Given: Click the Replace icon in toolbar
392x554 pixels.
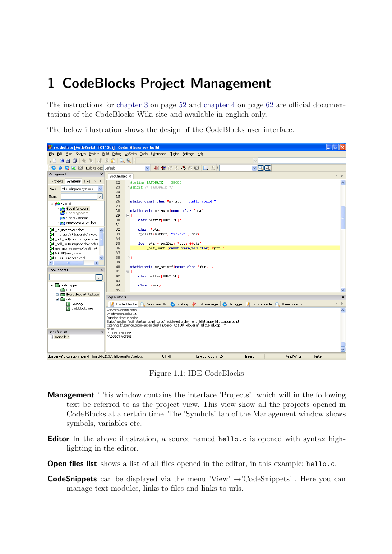Looking at the screenshot, I should [129, 161].
